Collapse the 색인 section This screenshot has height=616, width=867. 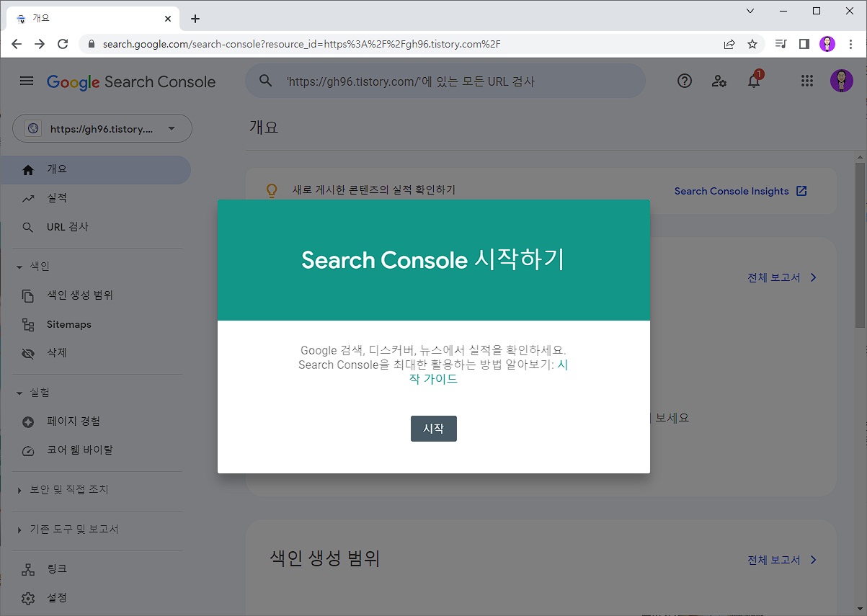click(19, 267)
